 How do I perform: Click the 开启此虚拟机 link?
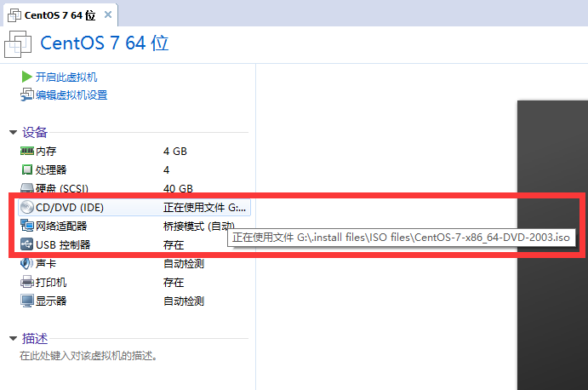point(66,77)
